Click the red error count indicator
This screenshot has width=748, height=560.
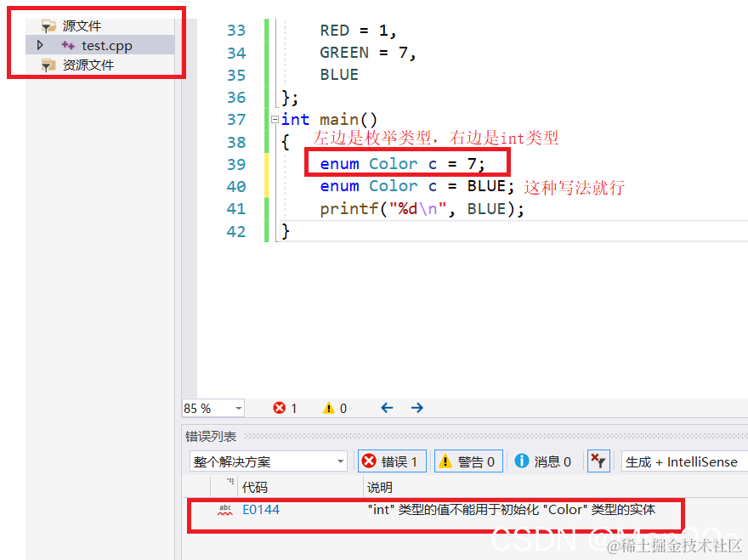[285, 408]
